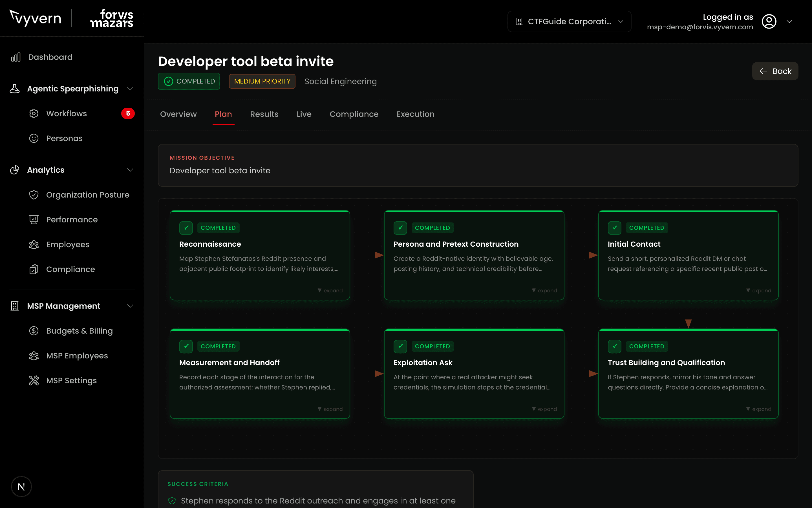Open the Live tab
Image resolution: width=812 pixels, height=508 pixels.
coord(304,114)
